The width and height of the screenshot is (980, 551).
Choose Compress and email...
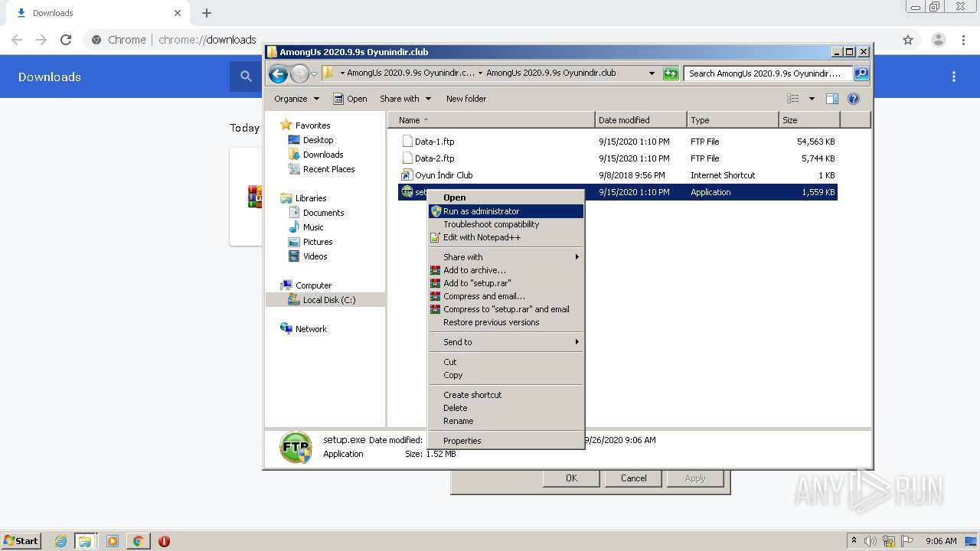click(506, 296)
